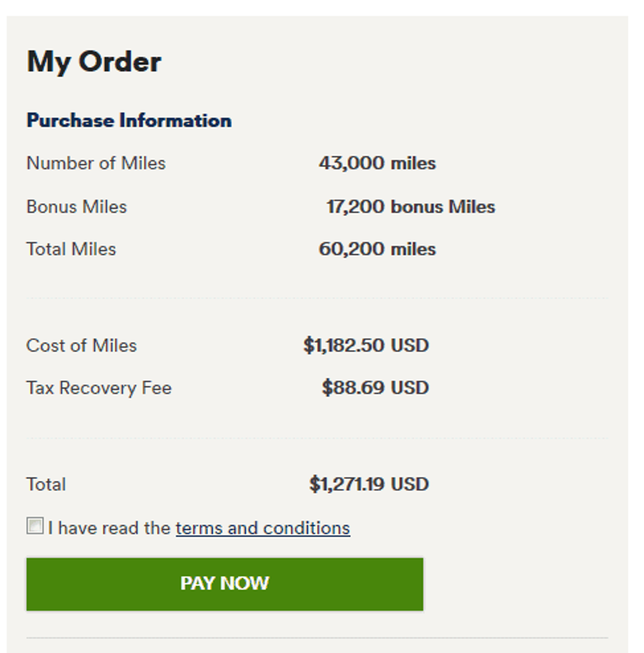Click the dotted divider below Total Miles
The image size is (644, 653).
point(317,298)
